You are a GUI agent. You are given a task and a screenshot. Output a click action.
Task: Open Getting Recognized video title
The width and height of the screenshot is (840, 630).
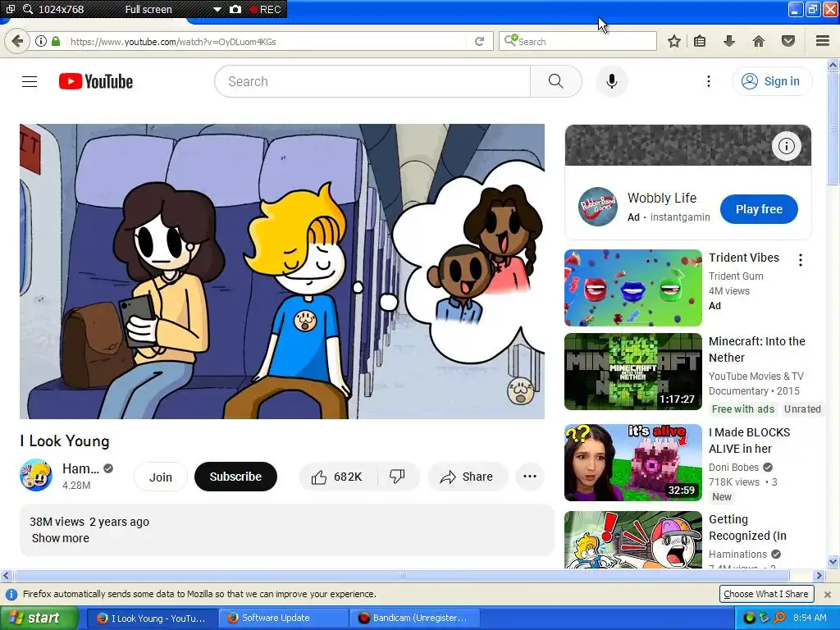747,527
